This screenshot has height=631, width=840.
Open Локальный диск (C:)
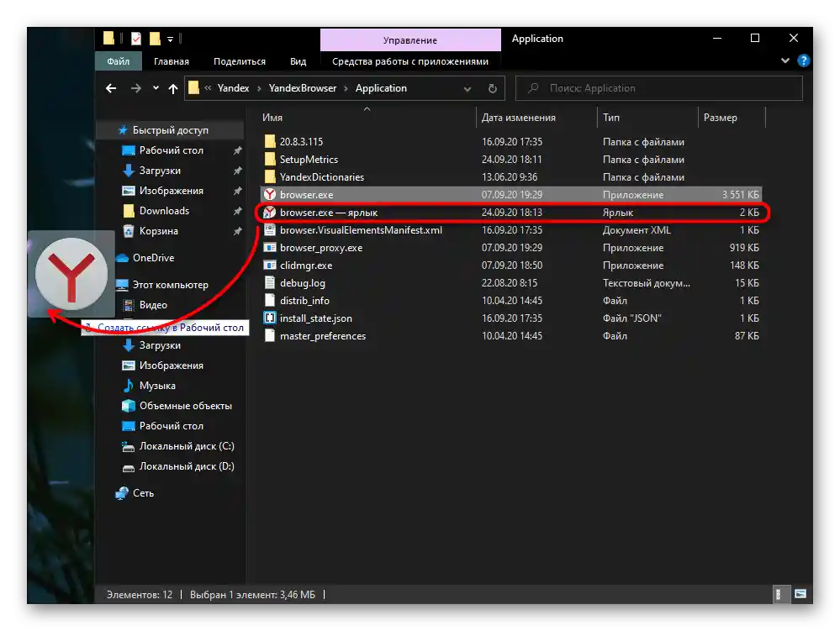point(187,446)
